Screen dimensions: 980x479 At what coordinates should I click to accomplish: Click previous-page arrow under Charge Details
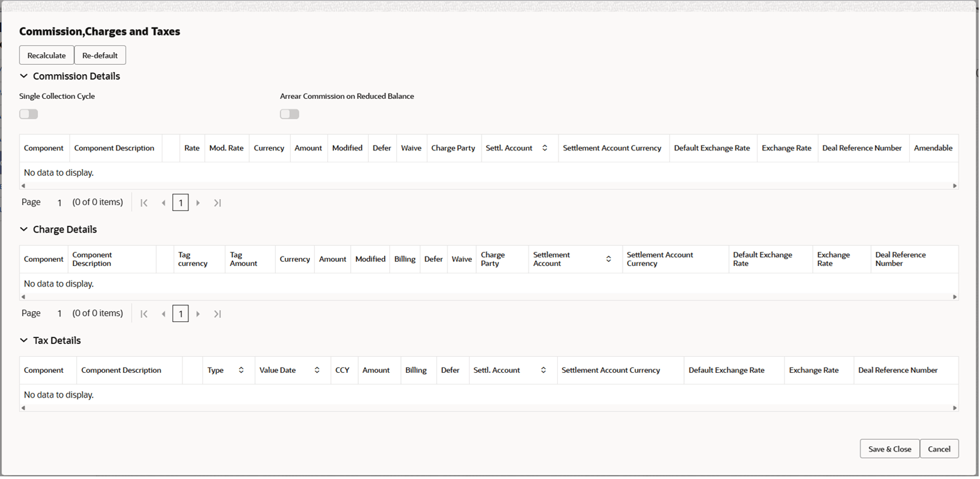click(164, 313)
